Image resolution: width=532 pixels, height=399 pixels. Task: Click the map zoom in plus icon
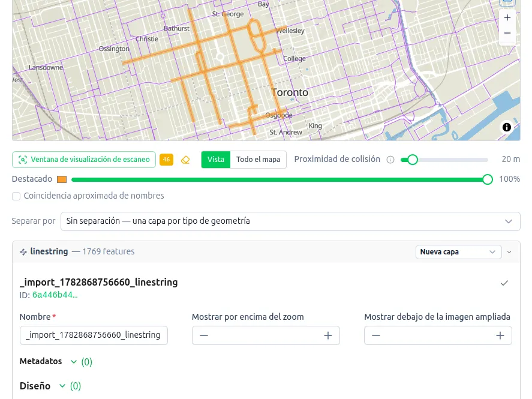507,17
